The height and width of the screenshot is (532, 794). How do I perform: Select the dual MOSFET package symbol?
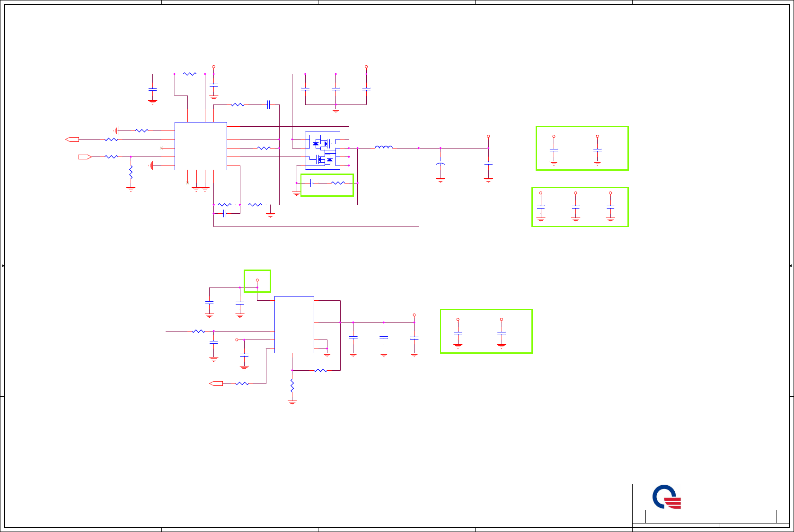point(323,150)
